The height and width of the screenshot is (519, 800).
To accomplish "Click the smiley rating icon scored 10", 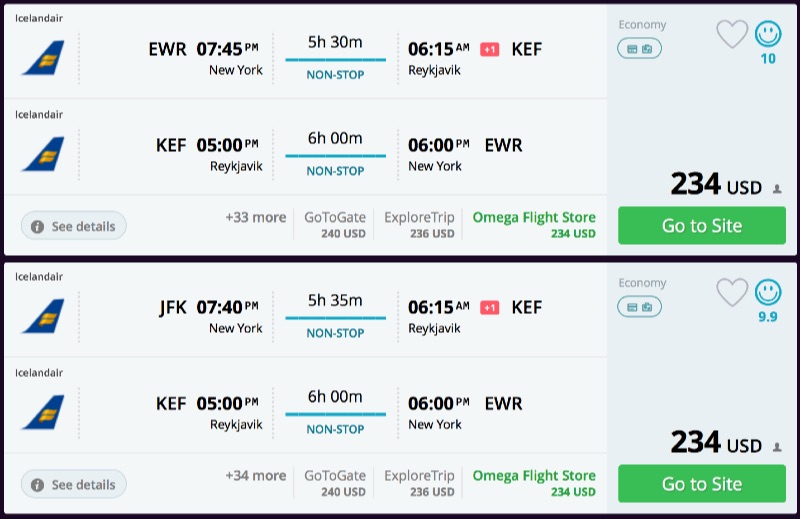I will click(768, 35).
